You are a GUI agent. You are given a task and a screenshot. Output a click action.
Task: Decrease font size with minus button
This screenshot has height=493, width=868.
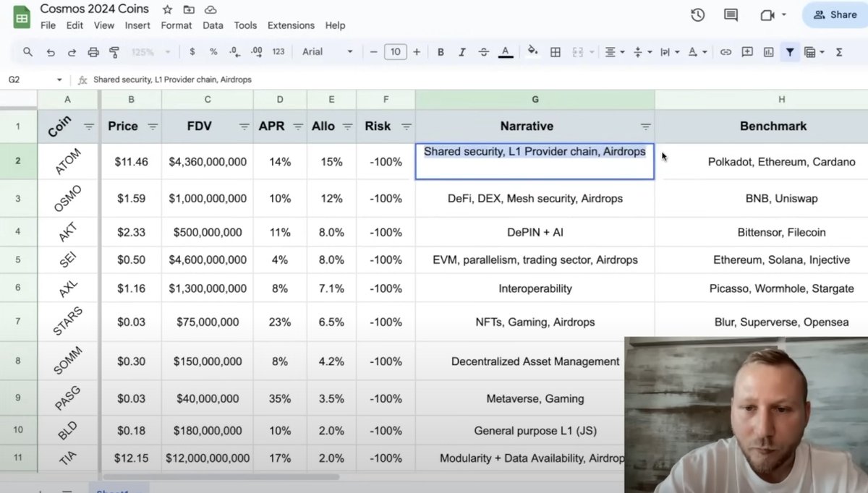click(373, 52)
